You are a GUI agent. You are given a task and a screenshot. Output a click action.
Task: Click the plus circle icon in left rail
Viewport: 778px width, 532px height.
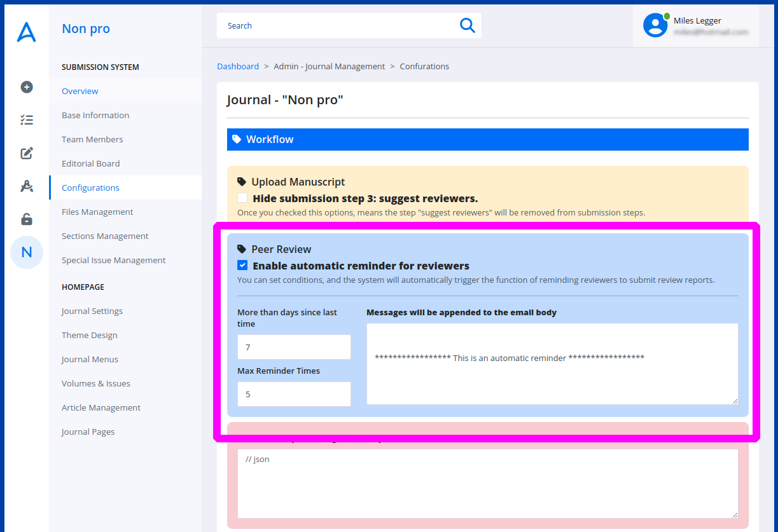pos(27,87)
